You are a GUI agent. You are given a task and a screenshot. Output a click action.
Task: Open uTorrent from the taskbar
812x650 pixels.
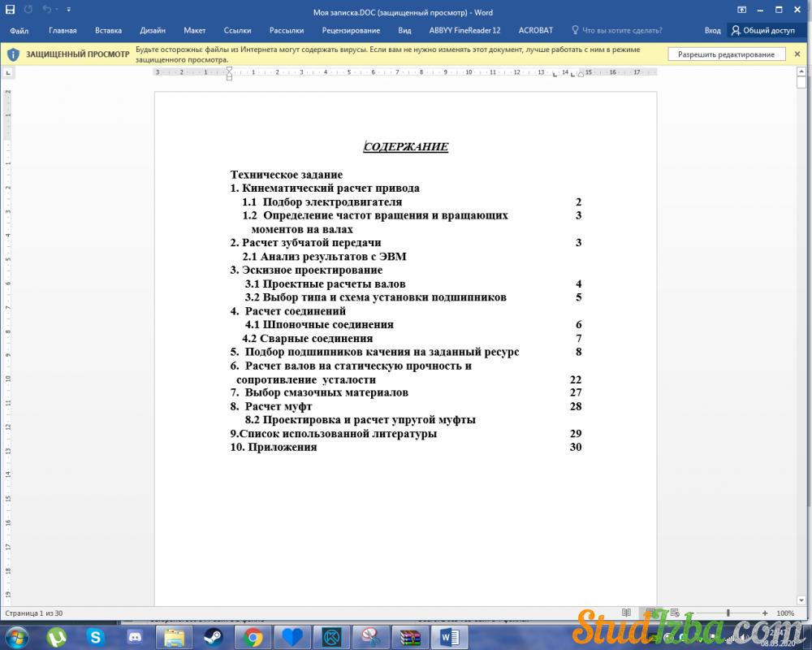pyautogui.click(x=56, y=637)
